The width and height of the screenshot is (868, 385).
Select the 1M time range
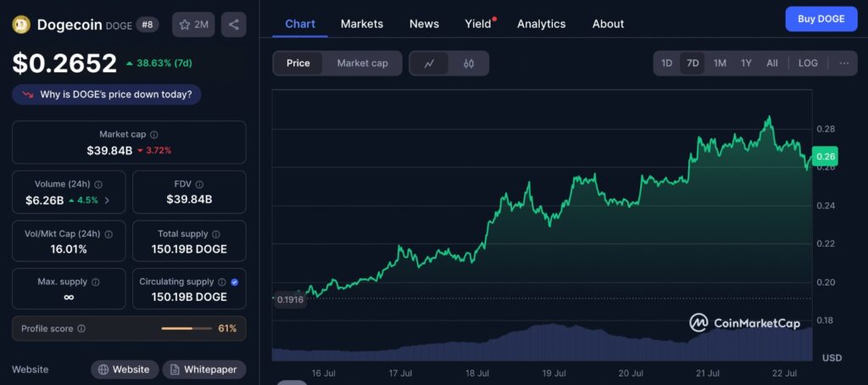(720, 63)
